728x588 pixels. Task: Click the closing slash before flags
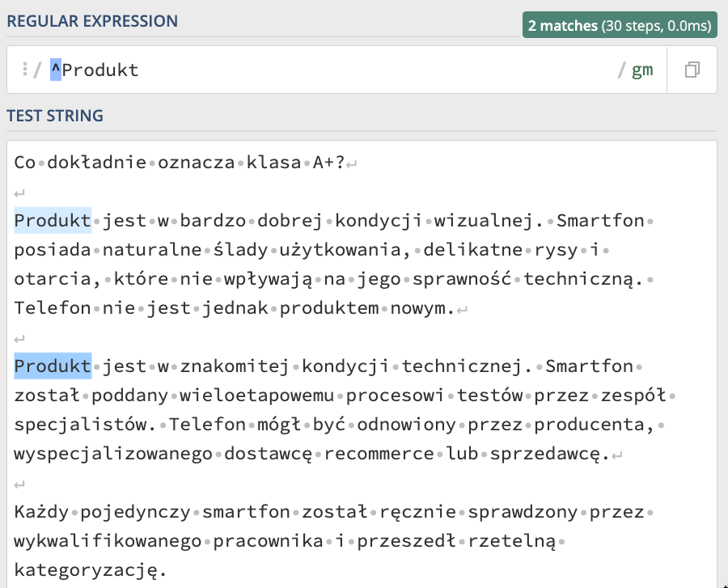621,70
